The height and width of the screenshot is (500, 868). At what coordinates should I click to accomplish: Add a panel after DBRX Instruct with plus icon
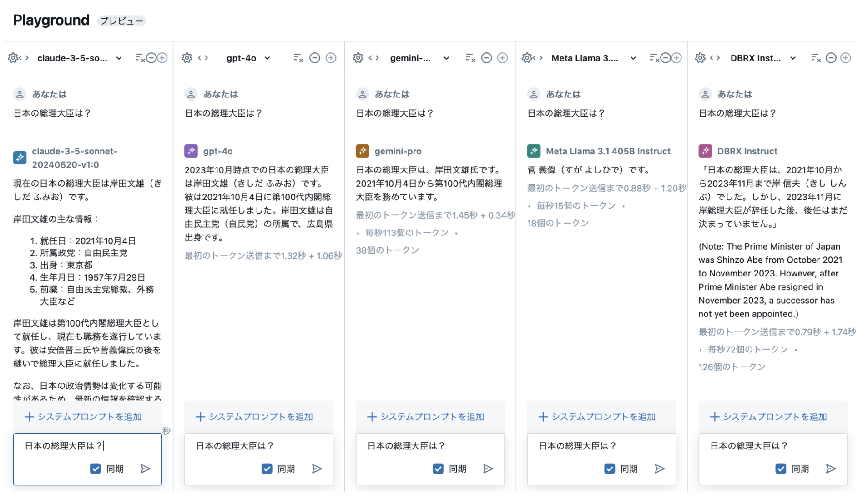coord(846,58)
